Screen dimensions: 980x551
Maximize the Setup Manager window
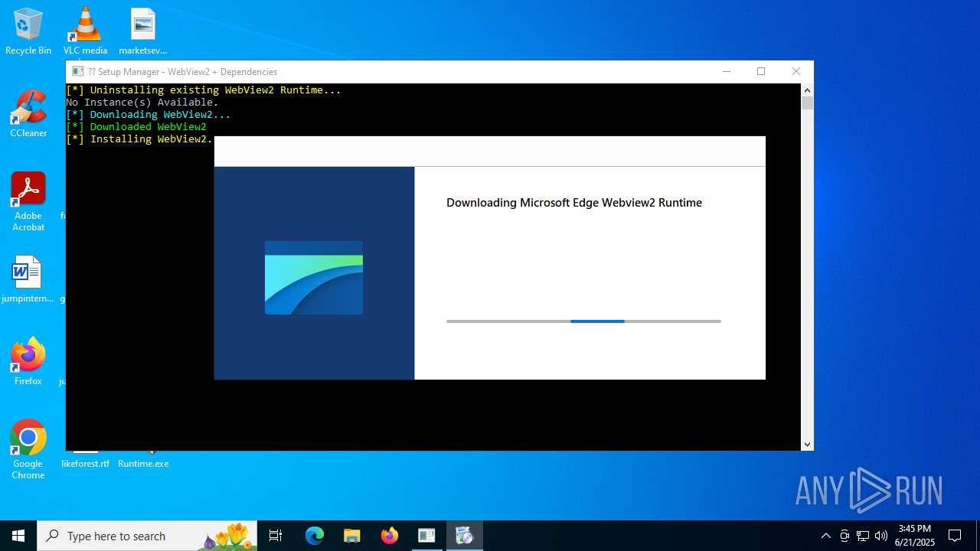[761, 71]
